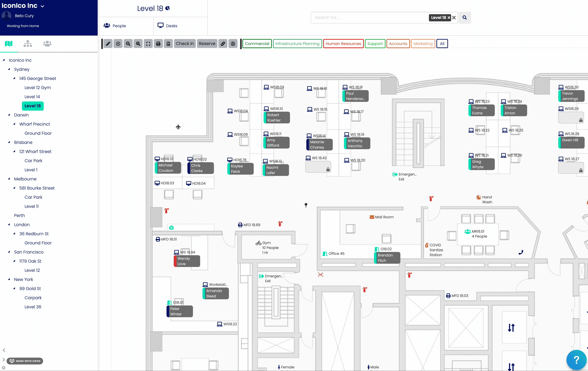Click fire extinguisher near MFD 18.89
This screenshot has width=588, height=371.
pos(280,224)
